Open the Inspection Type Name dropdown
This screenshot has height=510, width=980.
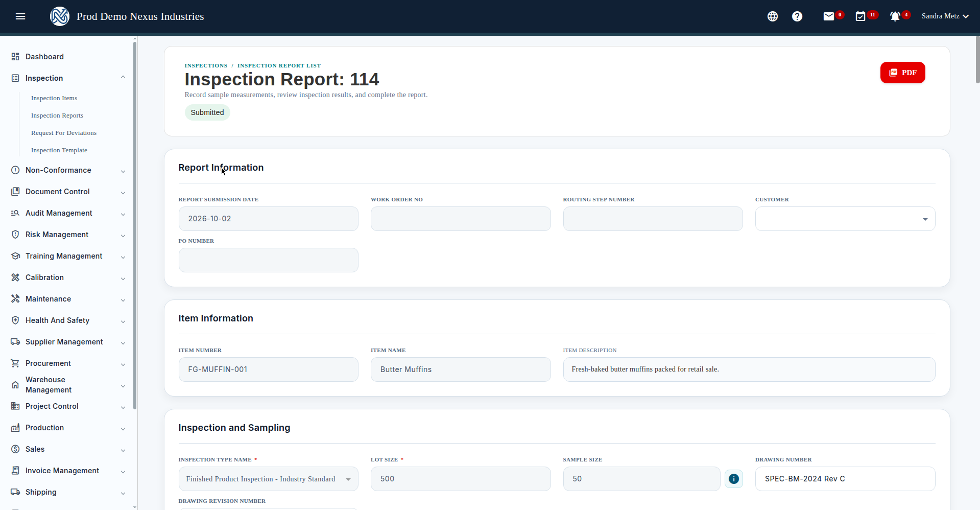[x=268, y=479]
